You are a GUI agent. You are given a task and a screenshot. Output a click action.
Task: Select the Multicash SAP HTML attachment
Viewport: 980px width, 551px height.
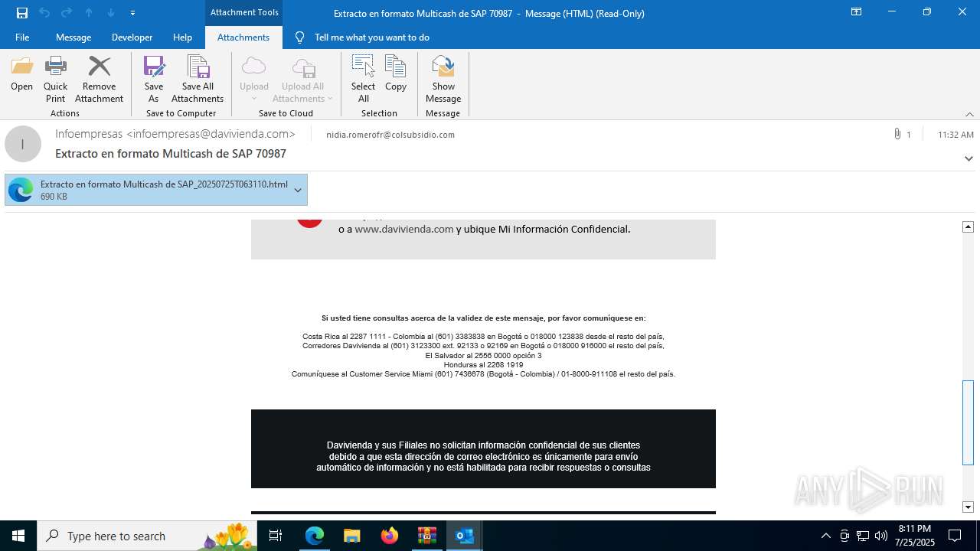point(156,190)
